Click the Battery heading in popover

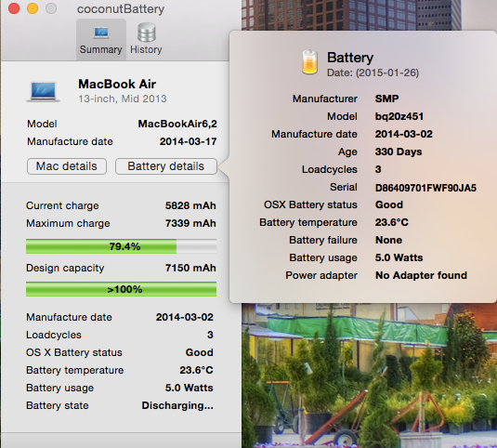point(350,58)
